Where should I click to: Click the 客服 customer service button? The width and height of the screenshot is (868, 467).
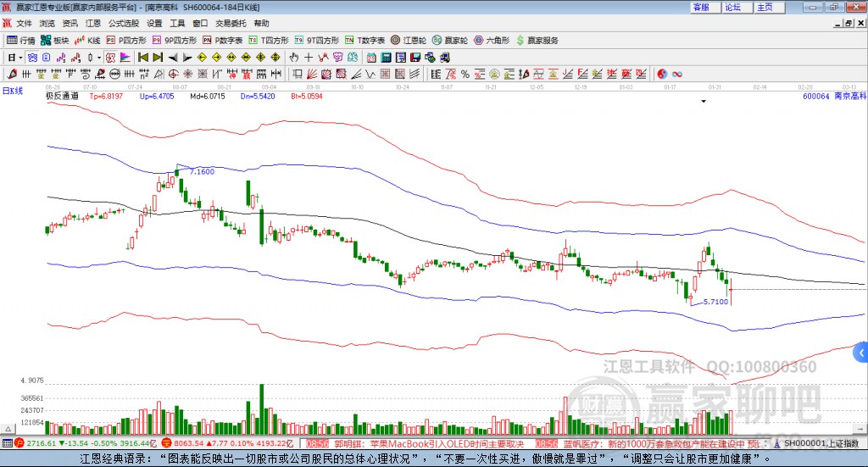701,7
